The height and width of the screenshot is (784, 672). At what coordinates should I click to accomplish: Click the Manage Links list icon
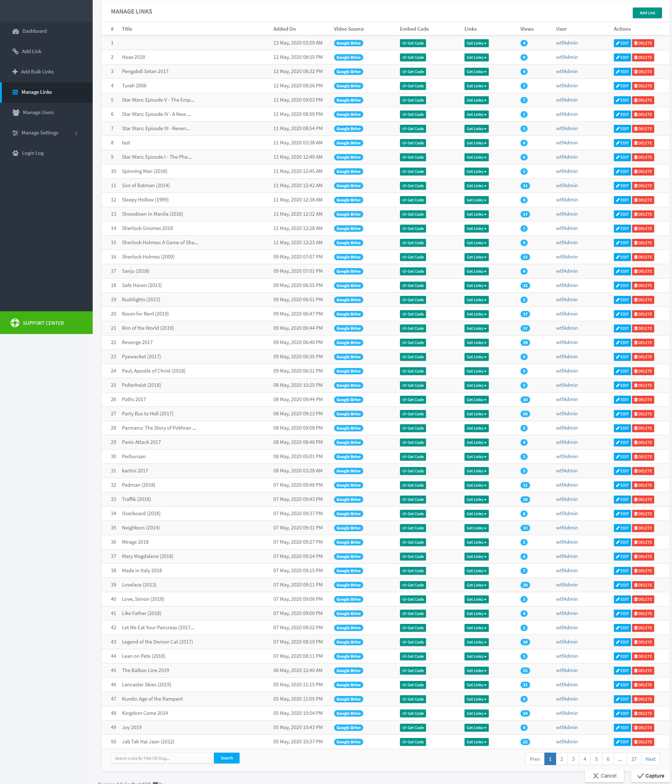click(15, 92)
